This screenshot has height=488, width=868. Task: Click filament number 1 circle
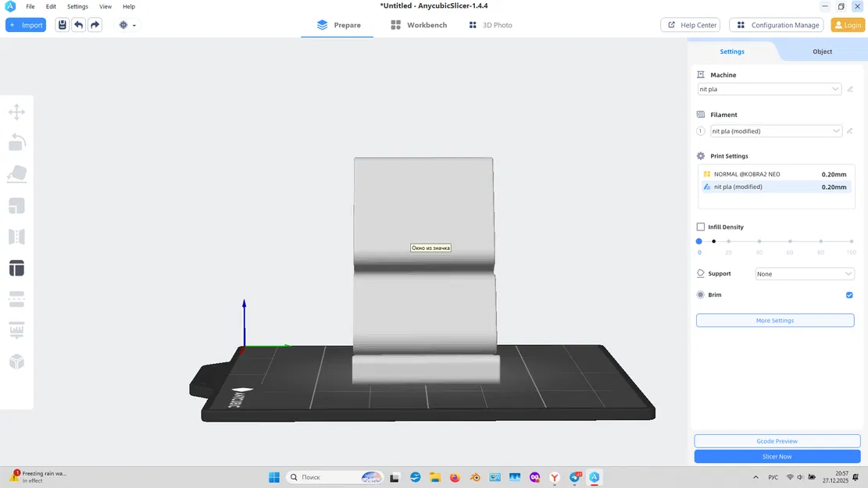coord(701,131)
